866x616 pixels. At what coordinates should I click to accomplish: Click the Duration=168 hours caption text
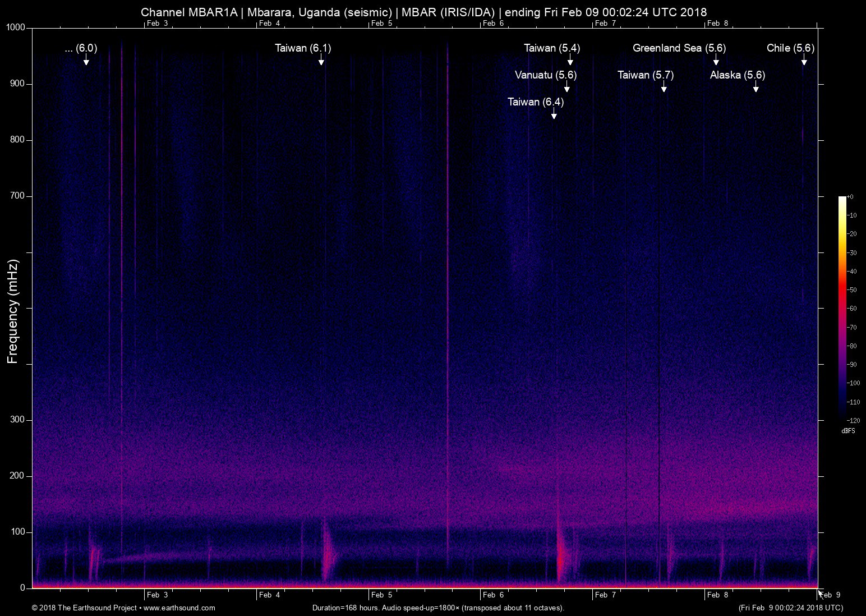[437, 608]
